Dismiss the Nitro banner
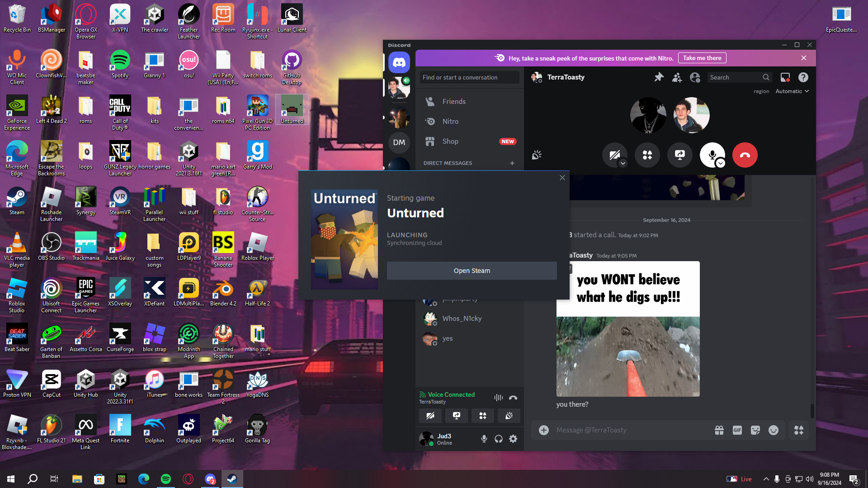868x488 pixels. [804, 58]
